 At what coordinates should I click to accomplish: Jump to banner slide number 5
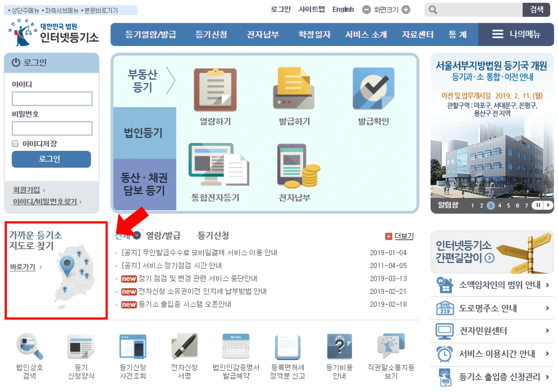(x=508, y=205)
